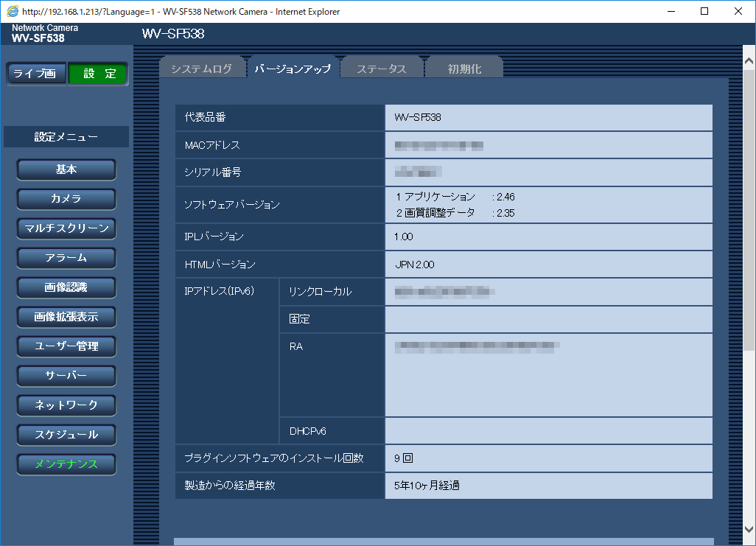Click the green 設定 button
756x546 pixels.
(98, 74)
